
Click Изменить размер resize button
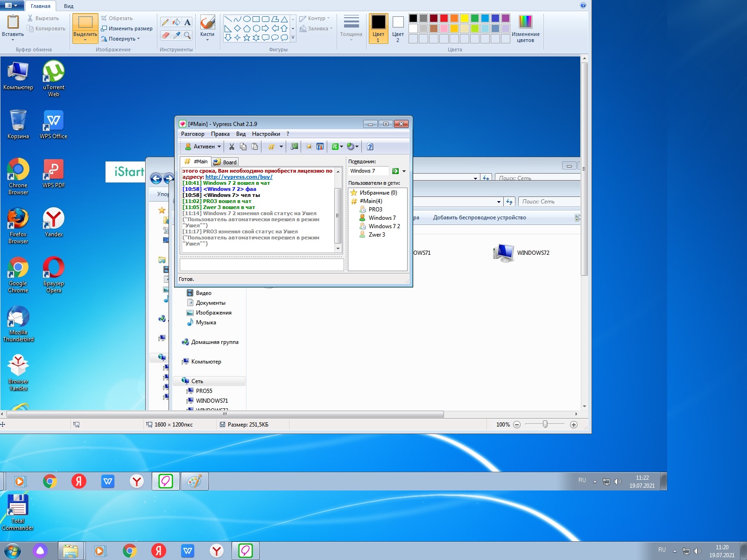click(x=127, y=28)
